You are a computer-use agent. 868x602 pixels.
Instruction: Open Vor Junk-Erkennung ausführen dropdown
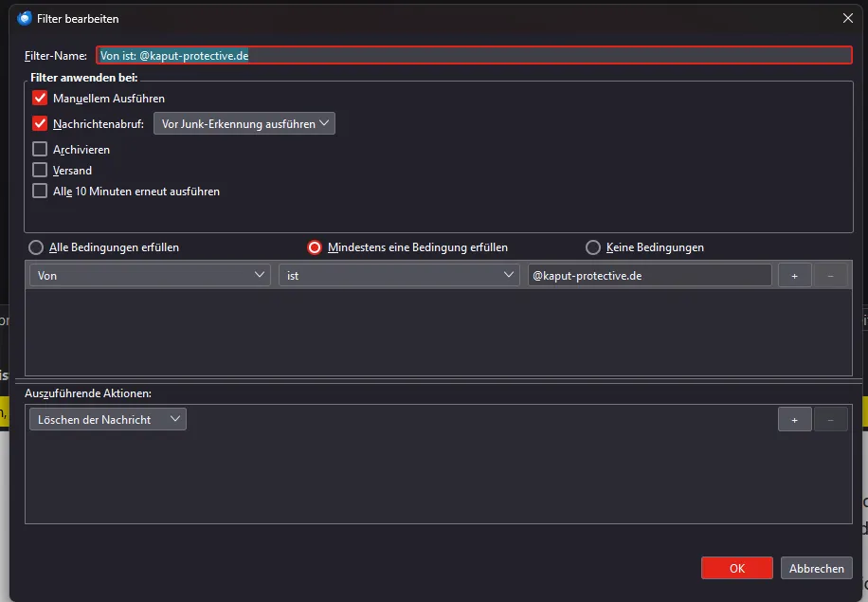click(244, 123)
